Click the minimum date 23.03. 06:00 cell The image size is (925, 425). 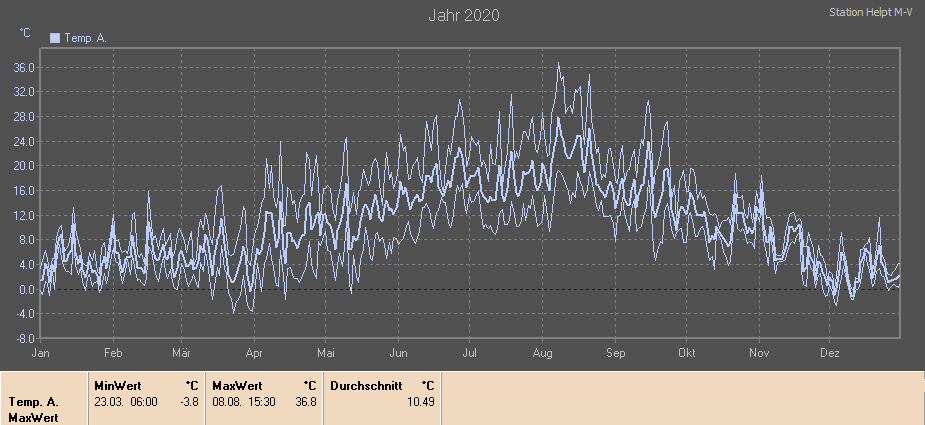(126, 401)
